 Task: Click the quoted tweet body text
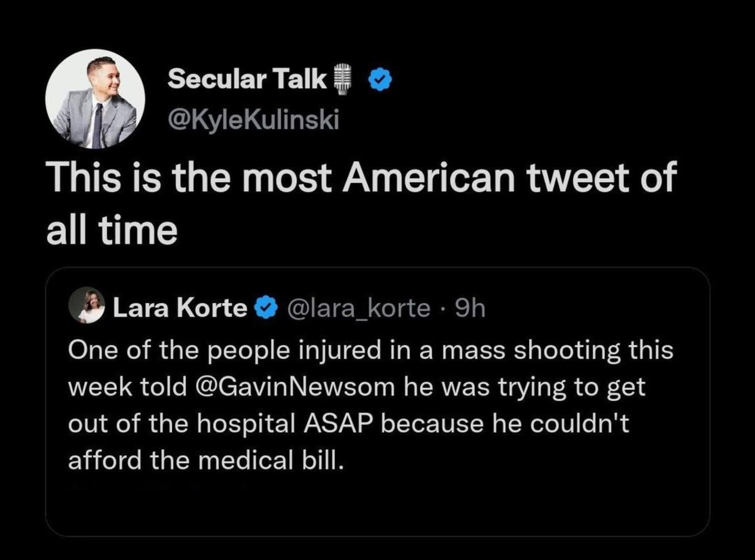(367, 404)
